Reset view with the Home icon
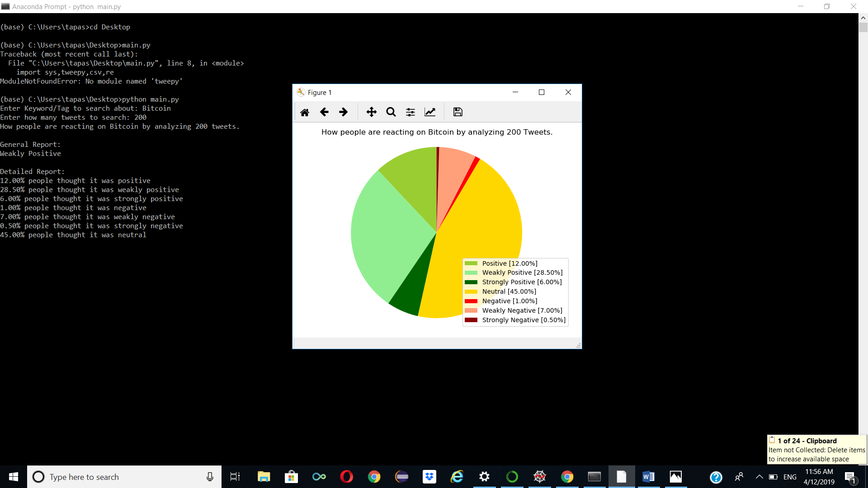 pos(305,112)
